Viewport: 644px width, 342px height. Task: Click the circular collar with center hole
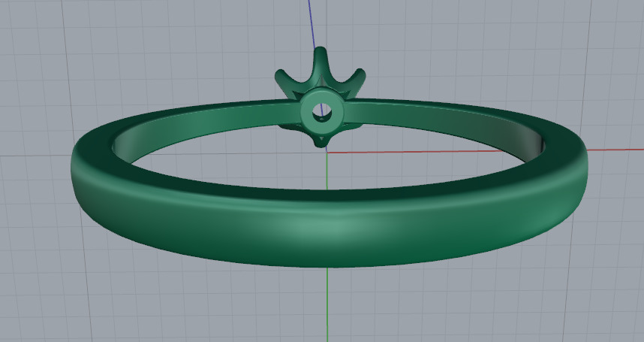point(321,111)
